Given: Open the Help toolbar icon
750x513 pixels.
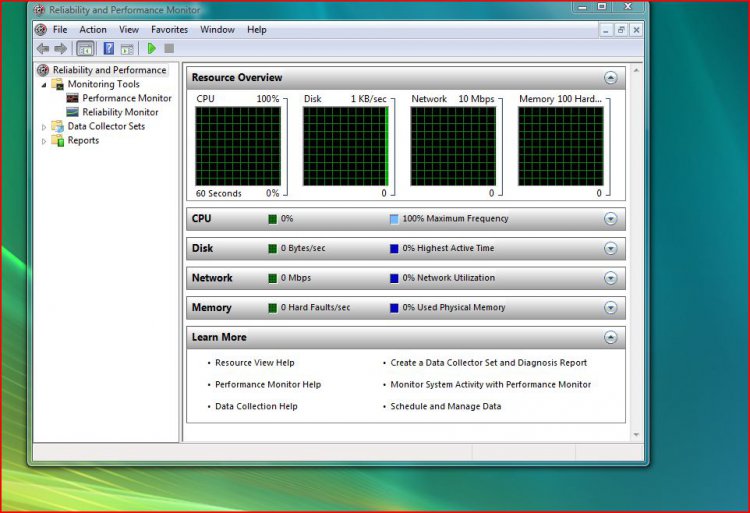Looking at the screenshot, I should coord(109,48).
